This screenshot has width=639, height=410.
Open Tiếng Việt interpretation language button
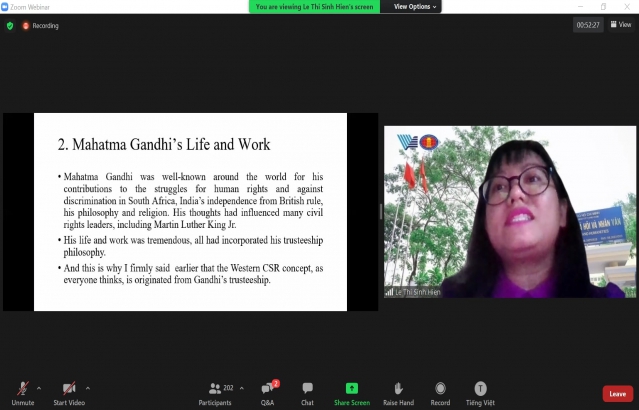pos(480,394)
